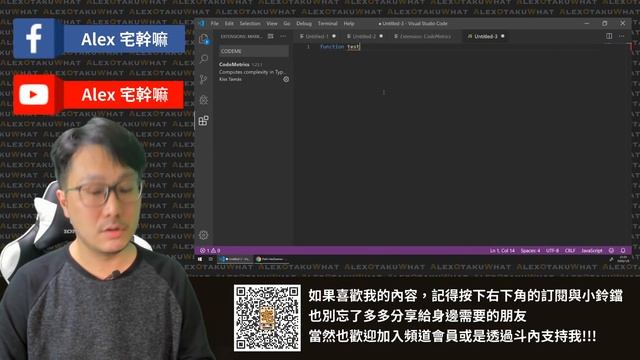Click the Windows Start button
Image resolution: width=640 pixels, height=360 pixels.
pyautogui.click(x=200, y=259)
